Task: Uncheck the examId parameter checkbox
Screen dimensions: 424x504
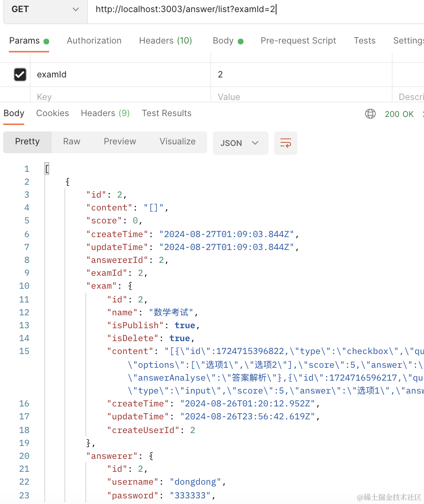Action: pos(20,75)
